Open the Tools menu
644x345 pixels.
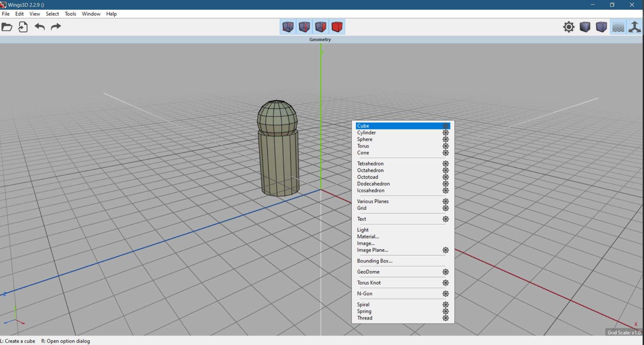click(x=70, y=14)
